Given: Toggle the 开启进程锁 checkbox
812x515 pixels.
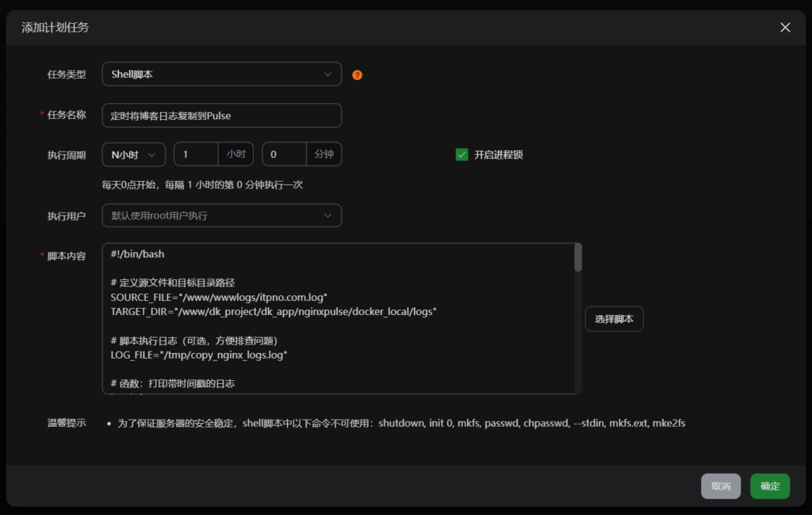Looking at the screenshot, I should point(462,154).
